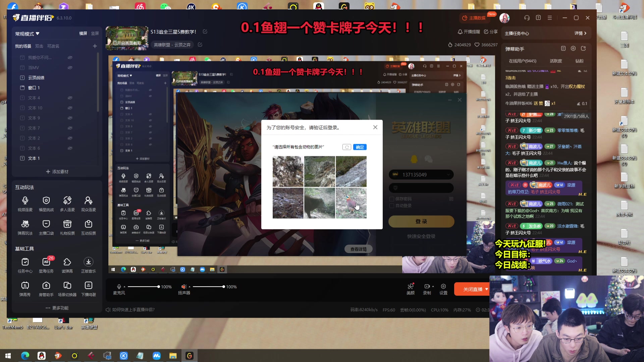Viewport: 644px width, 362px height.
Task: Select 活跃度 tab
Action: tap(556, 61)
